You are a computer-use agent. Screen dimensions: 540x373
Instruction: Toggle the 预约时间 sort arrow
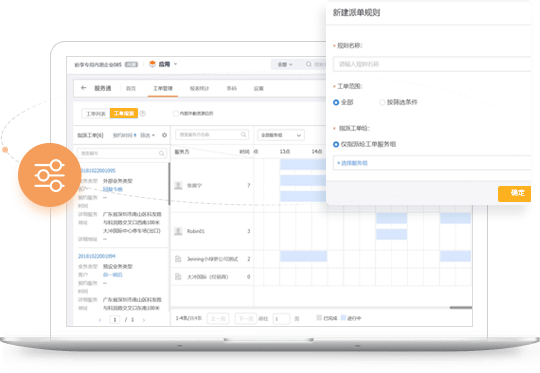pyautogui.click(x=135, y=135)
